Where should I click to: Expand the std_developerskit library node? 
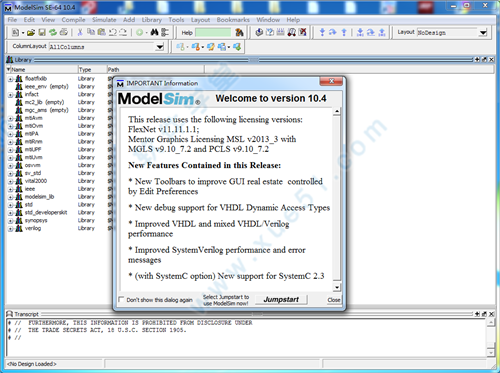pos(10,213)
